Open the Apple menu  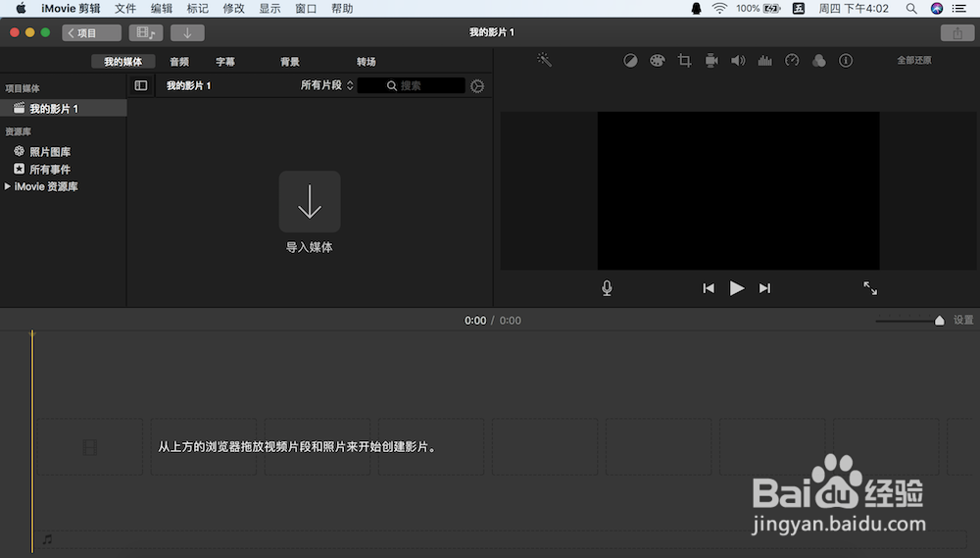pos(21,8)
